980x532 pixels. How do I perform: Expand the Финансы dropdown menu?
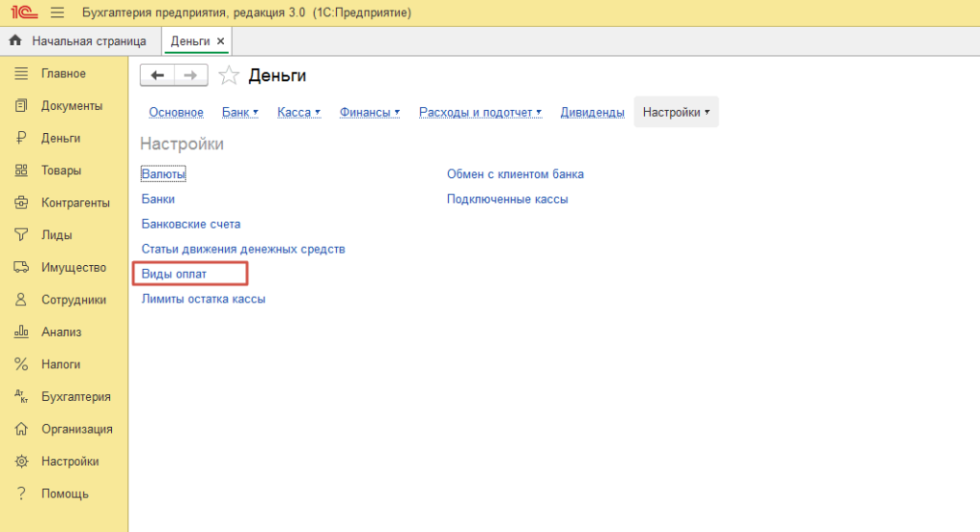point(369,113)
